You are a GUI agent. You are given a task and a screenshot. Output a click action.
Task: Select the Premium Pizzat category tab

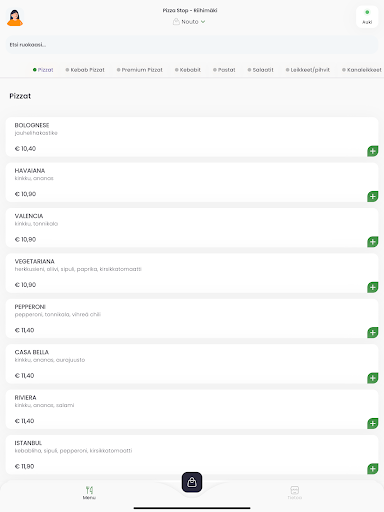pos(140,70)
